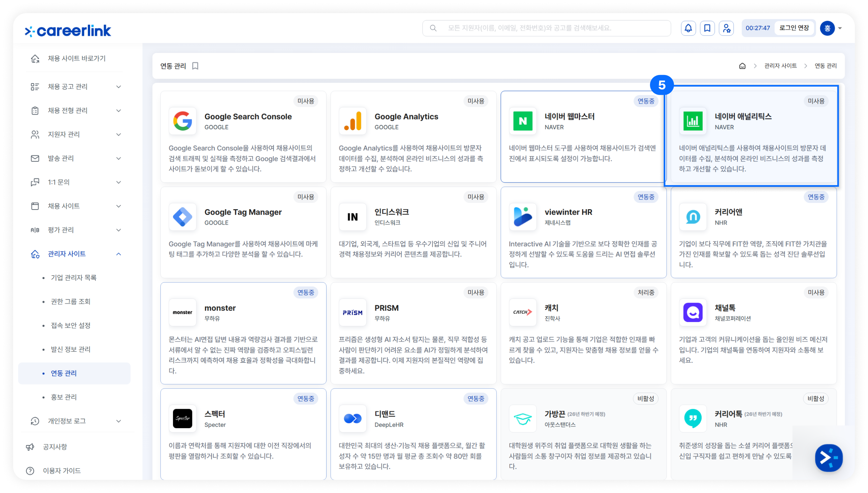Open 홍보 관리 submenu item
Image resolution: width=868 pixels, height=493 pixels.
tap(63, 397)
